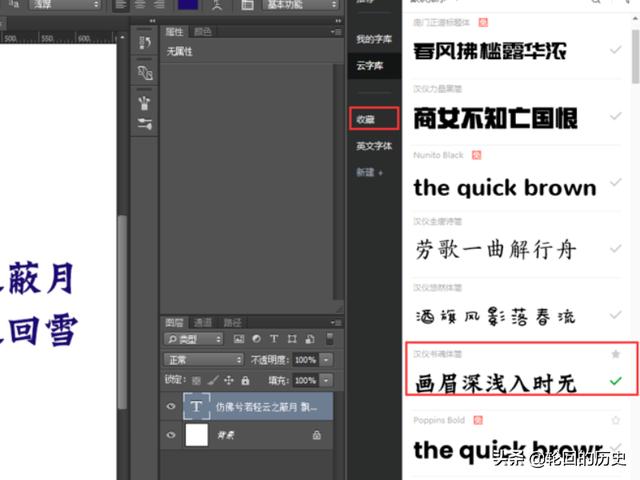Expand the 不透明度 100% dropdown arrow
This screenshot has width=640, height=480.
(x=327, y=359)
